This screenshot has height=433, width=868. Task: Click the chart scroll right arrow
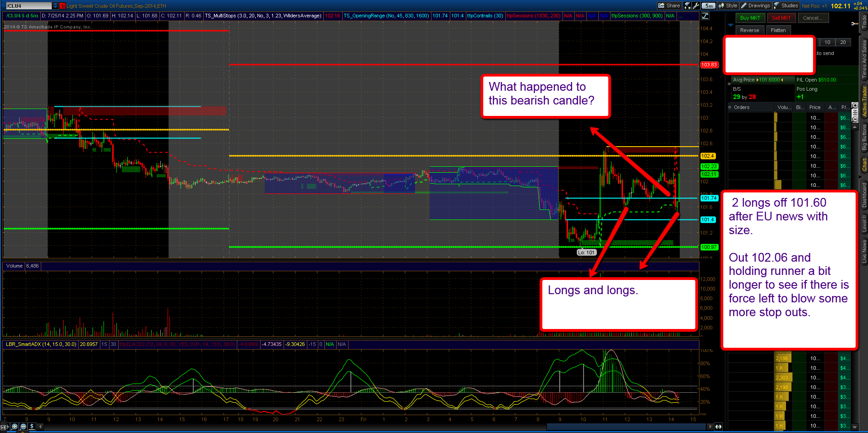710,427
